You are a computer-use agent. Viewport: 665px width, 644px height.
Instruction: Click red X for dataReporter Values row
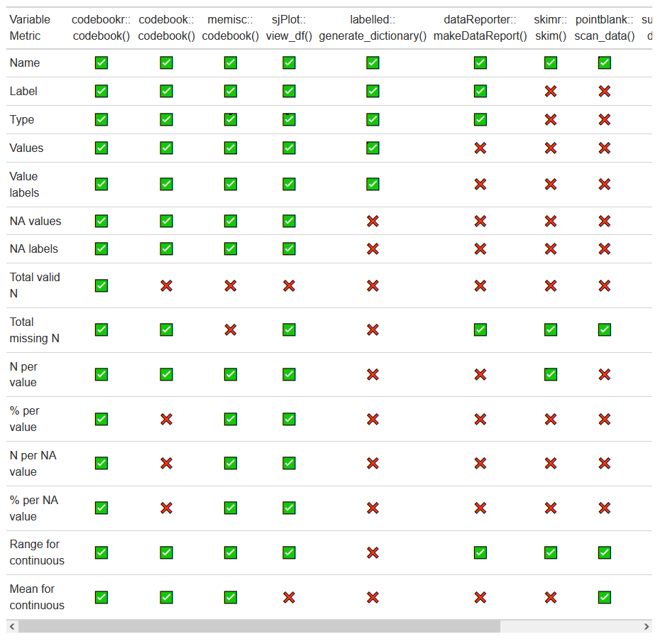480,148
